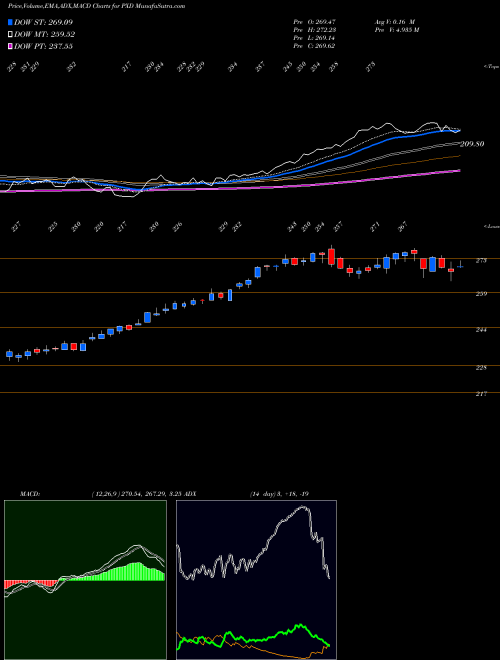Click the 'Avg V: 6.16 M' volume text
Viewport: 500px width, 660px height.
395,21
